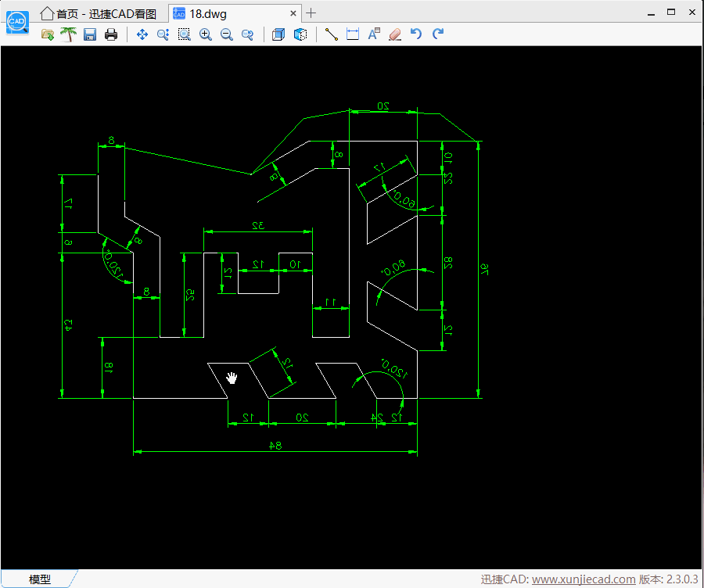Click the CAD viewer app logo
Screen dimensions: 704x588
17,22
